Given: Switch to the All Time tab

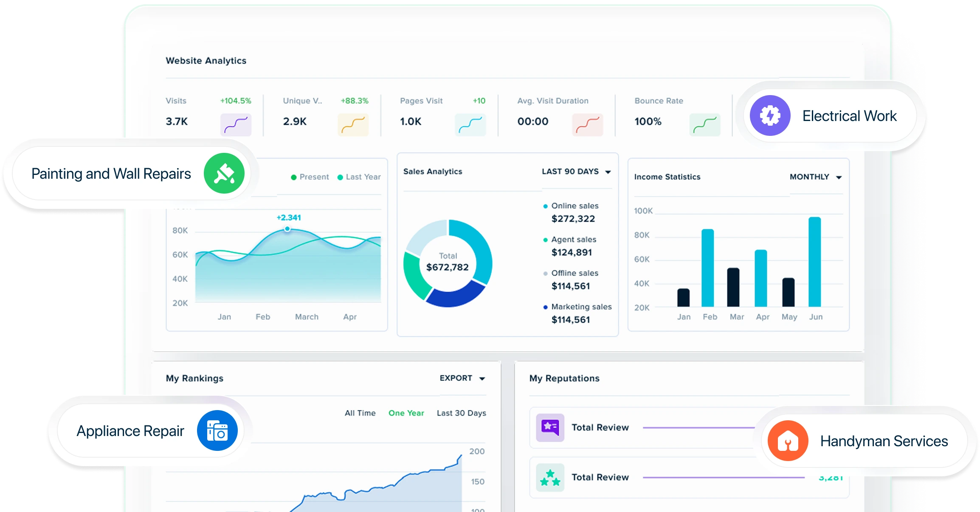Looking at the screenshot, I should pyautogui.click(x=360, y=413).
